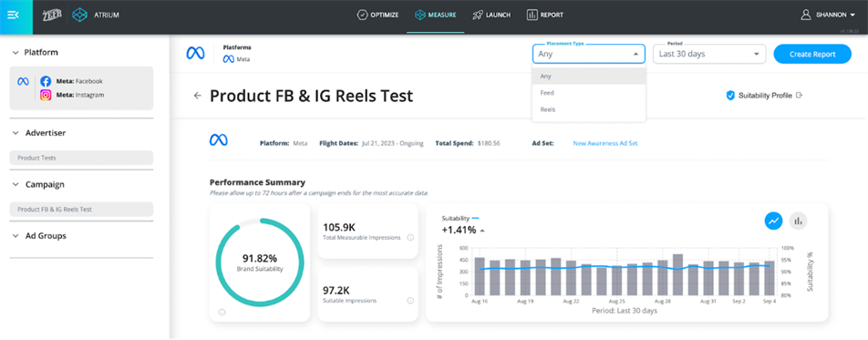Click the Create Report button
The image size is (868, 340).
pos(812,54)
